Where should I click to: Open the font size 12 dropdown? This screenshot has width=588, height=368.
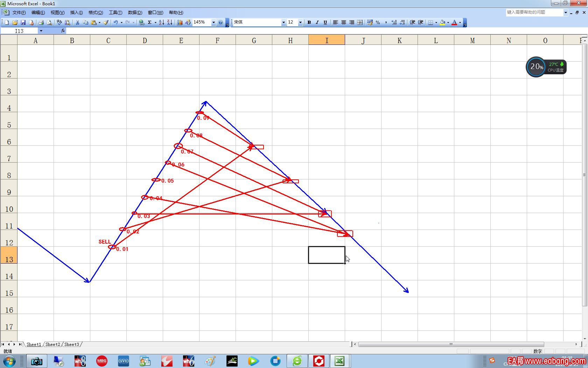300,22
